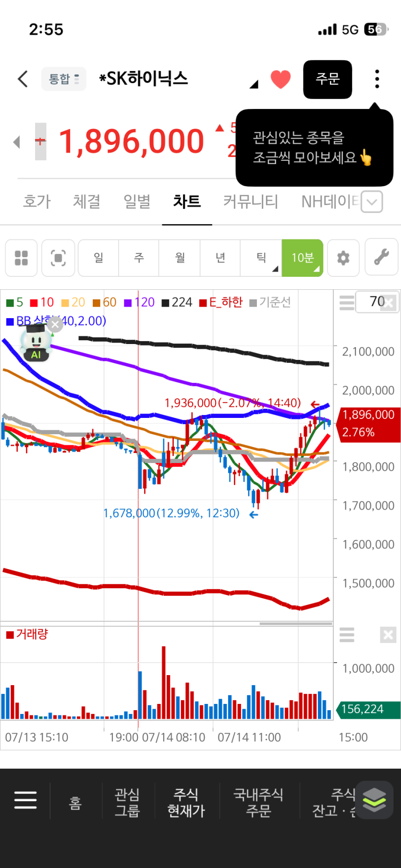Switch to the 호가 tab

(x=36, y=201)
